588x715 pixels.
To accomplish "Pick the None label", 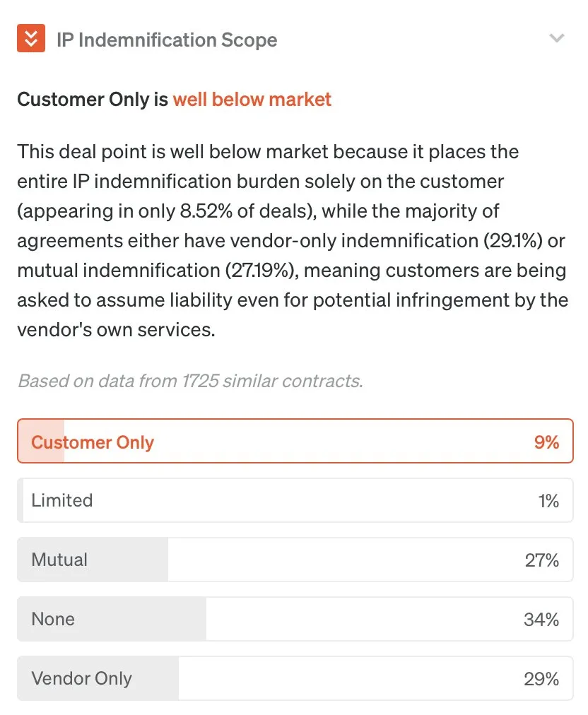I will [x=53, y=619].
